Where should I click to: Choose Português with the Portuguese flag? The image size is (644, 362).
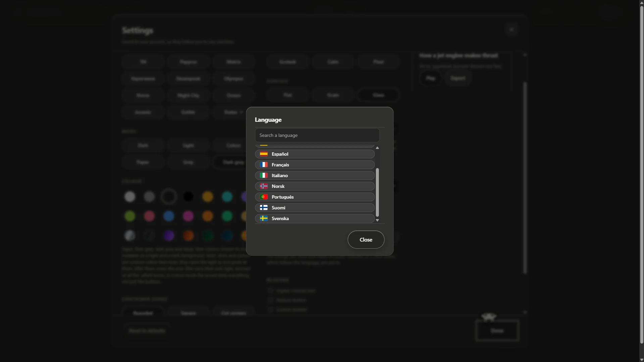click(x=315, y=197)
